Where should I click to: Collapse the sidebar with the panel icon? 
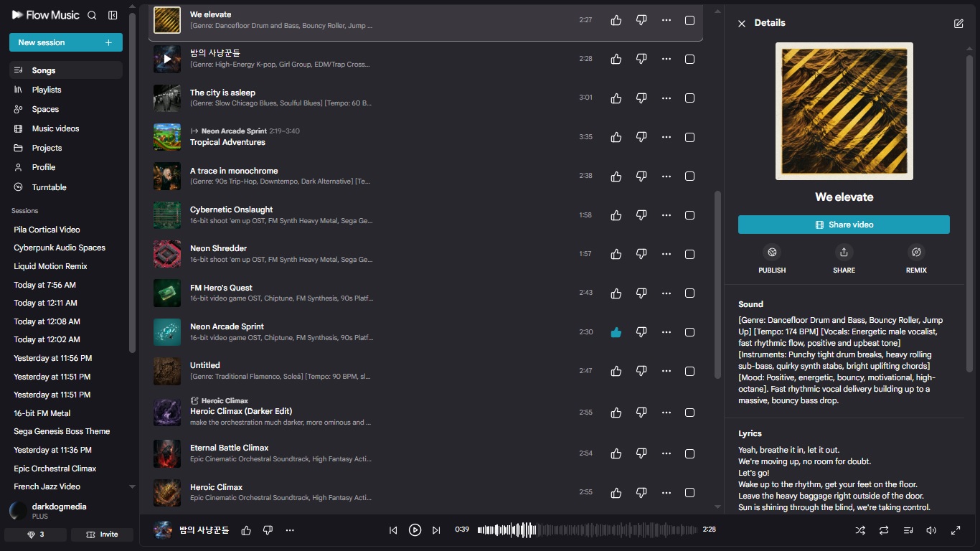(113, 15)
